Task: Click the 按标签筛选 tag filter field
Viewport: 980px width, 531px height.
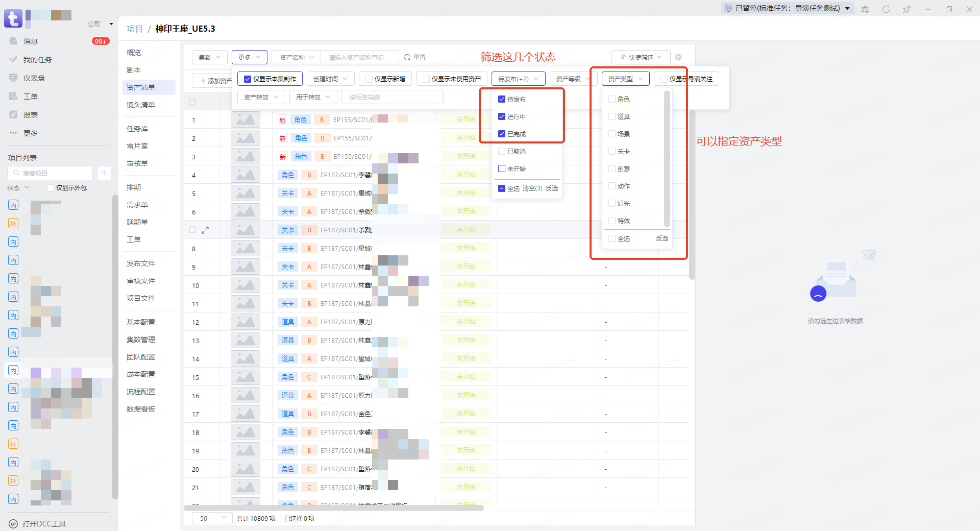Action: point(392,97)
